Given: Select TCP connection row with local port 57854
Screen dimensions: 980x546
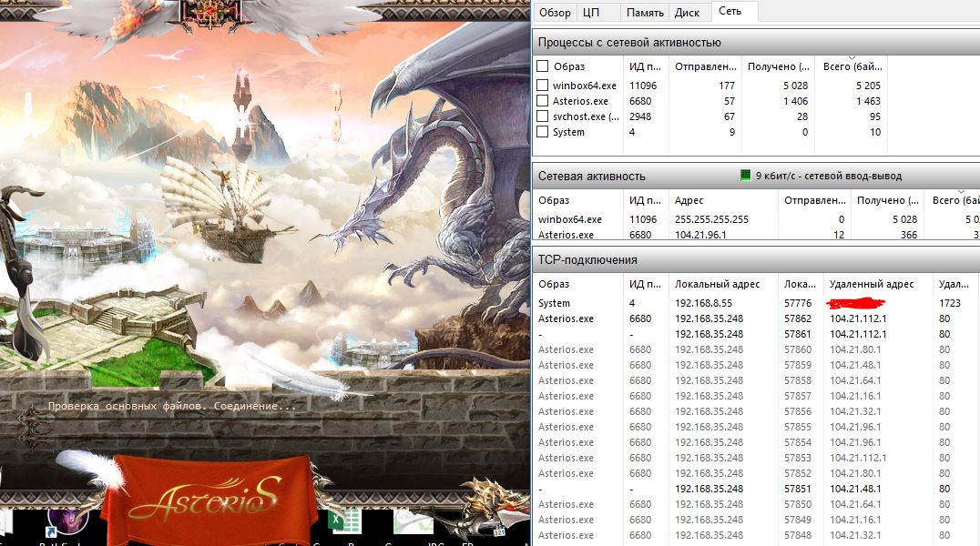Looking at the screenshot, I should 756,442.
